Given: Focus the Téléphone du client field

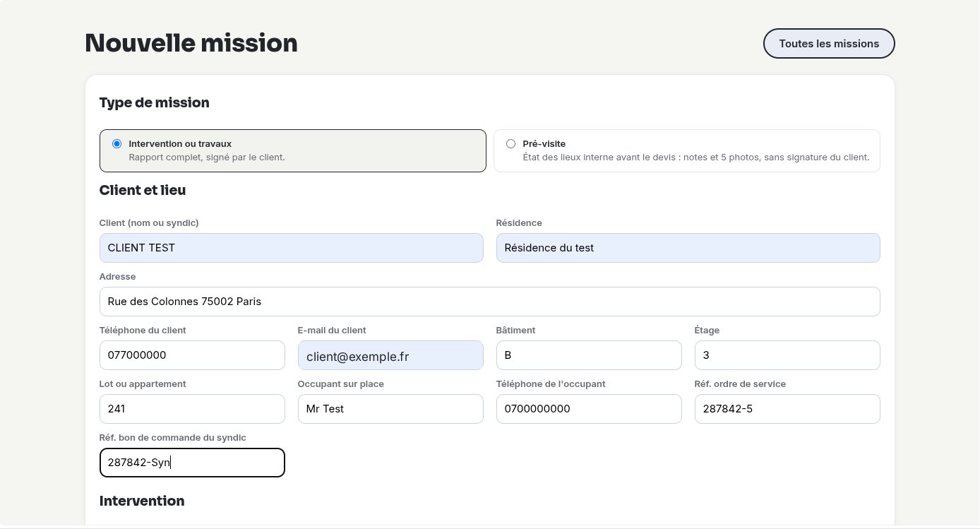Looking at the screenshot, I should [x=192, y=355].
